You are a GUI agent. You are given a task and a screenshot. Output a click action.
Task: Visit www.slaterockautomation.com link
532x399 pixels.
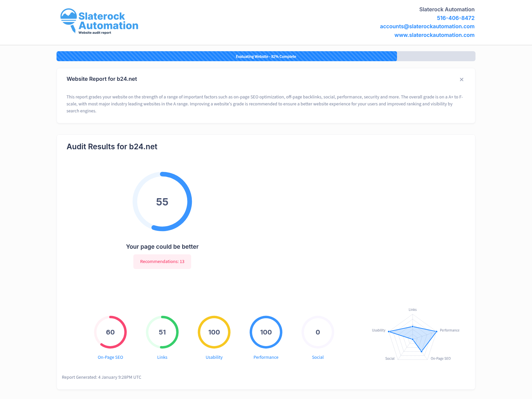(434, 35)
